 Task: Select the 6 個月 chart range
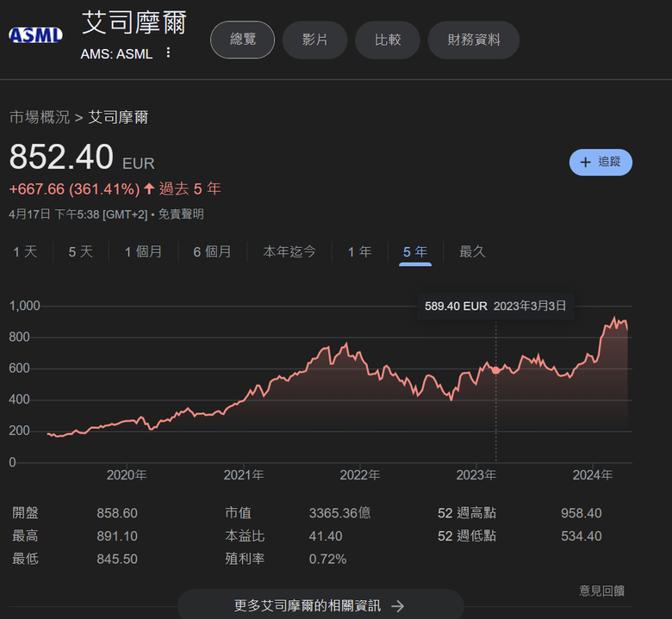(212, 251)
